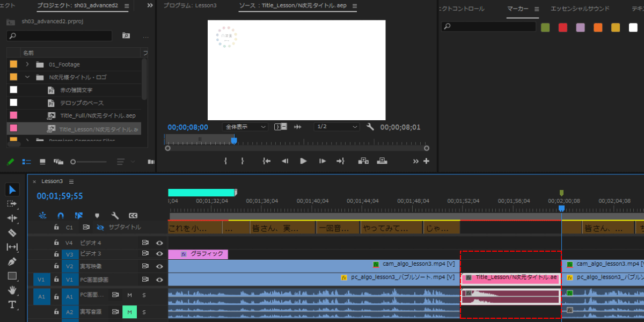Unmute the A2 実写音源 track
Image resolution: width=644 pixels, height=322 pixels.
129,311
